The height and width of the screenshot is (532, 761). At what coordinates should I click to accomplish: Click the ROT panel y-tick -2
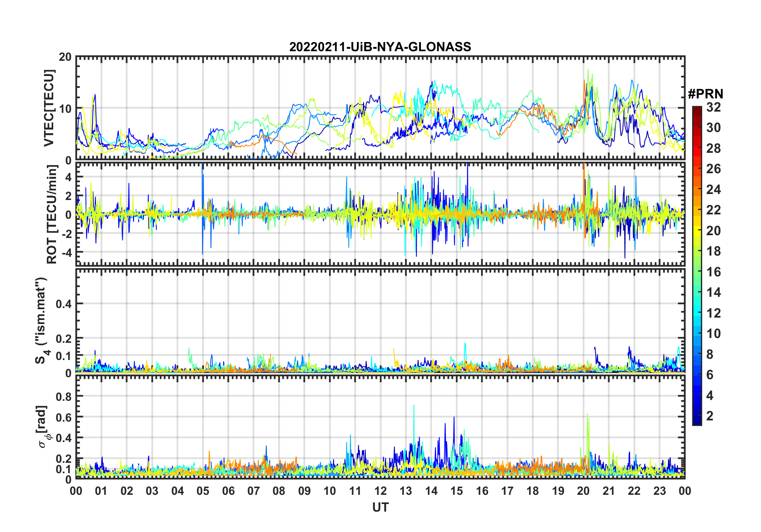click(x=67, y=234)
